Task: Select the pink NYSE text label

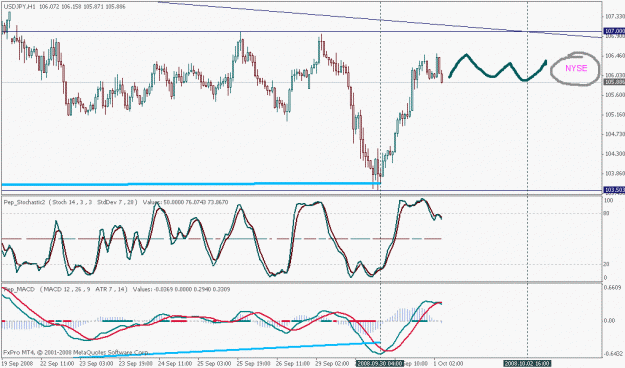Action: tap(576, 68)
